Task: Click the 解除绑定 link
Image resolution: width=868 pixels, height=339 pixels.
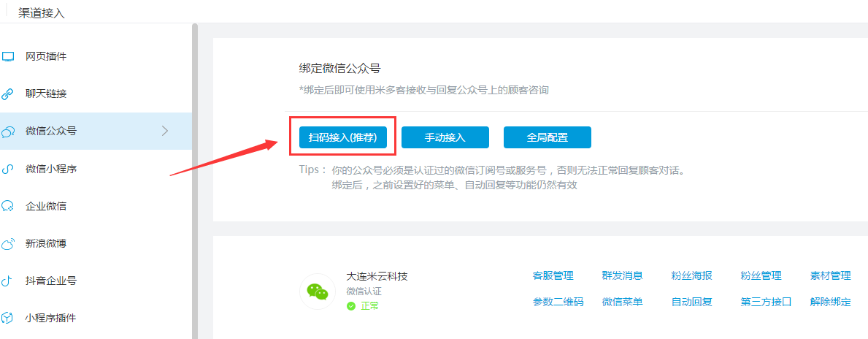Action: pyautogui.click(x=830, y=302)
